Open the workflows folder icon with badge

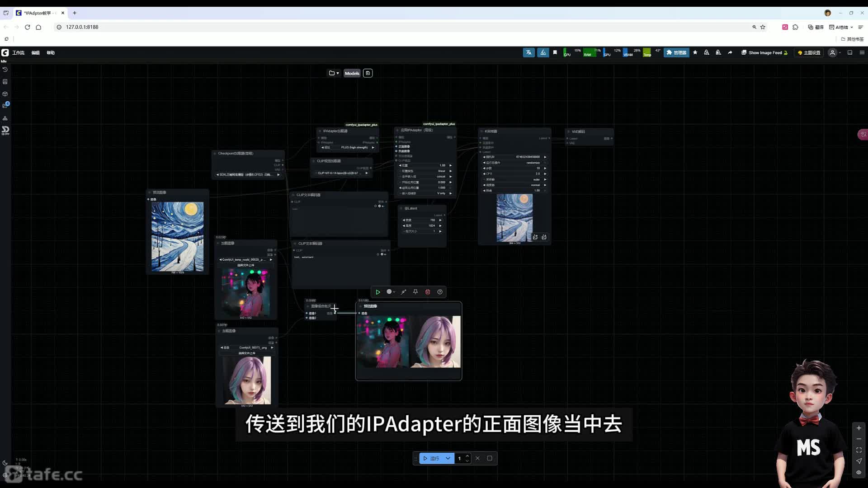(x=5, y=105)
